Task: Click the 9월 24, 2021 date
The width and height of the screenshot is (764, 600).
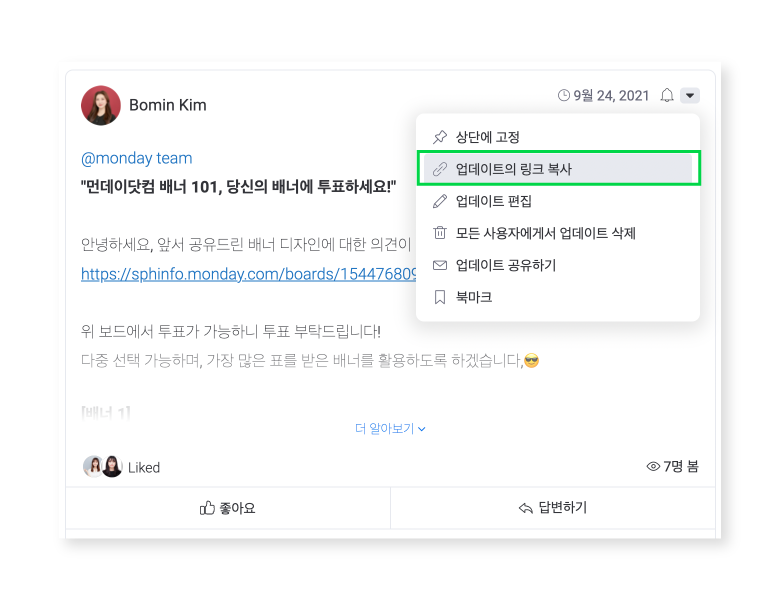Action: click(611, 96)
